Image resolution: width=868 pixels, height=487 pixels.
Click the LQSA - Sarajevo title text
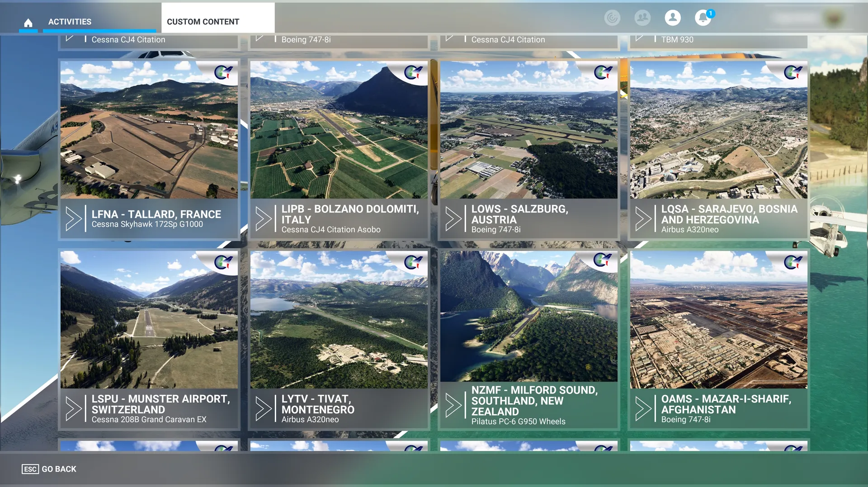729,214
